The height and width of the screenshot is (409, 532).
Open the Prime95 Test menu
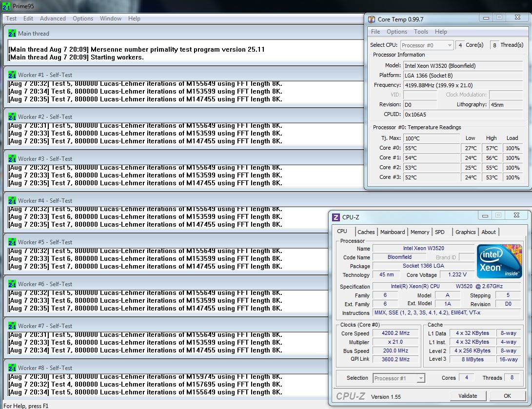11,19
